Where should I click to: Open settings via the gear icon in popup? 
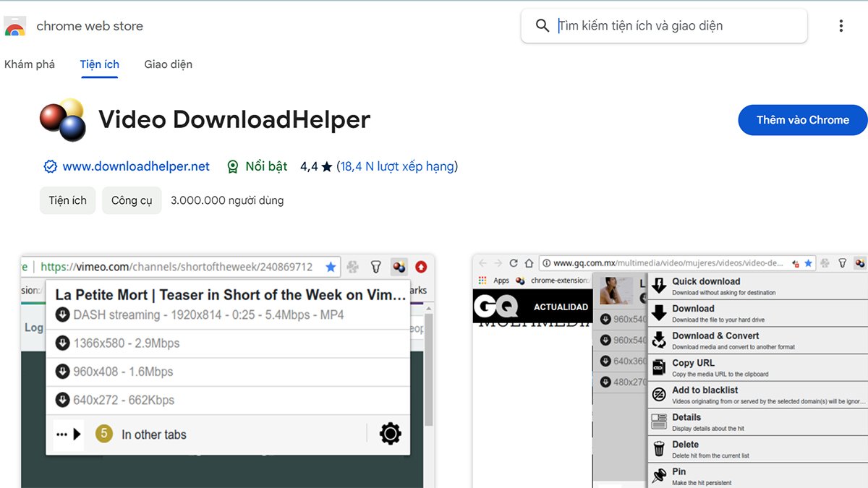coord(389,434)
